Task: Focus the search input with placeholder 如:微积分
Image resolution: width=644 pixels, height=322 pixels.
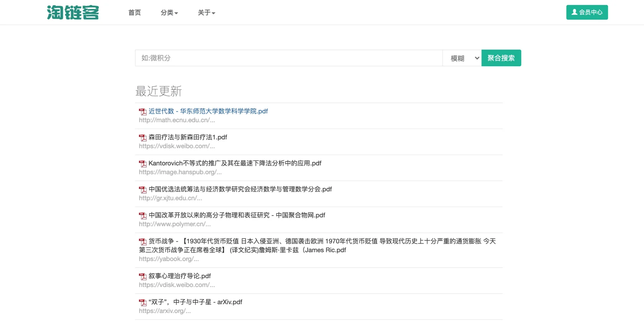Action: [x=289, y=58]
